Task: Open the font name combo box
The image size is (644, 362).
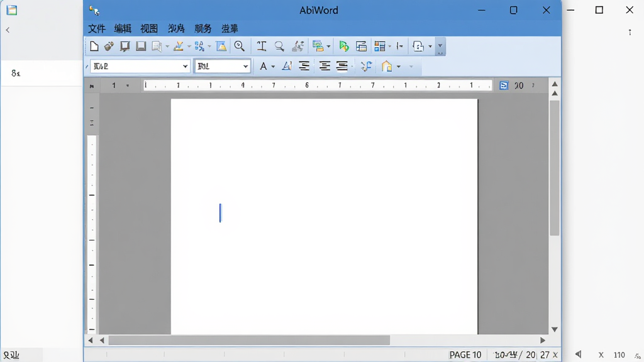Action: (x=222, y=66)
